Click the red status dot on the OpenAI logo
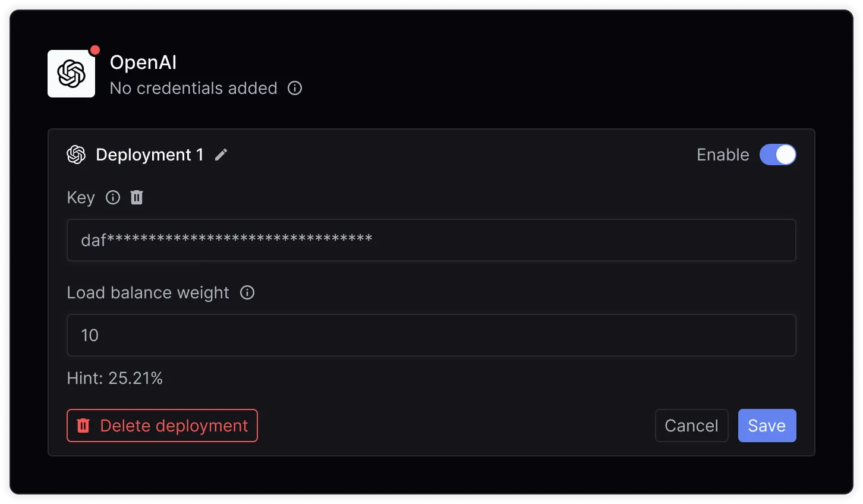The image size is (863, 504). [x=95, y=50]
